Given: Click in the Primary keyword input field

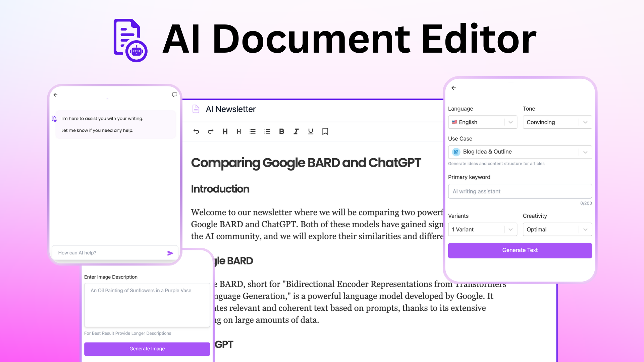Looking at the screenshot, I should click(x=520, y=191).
